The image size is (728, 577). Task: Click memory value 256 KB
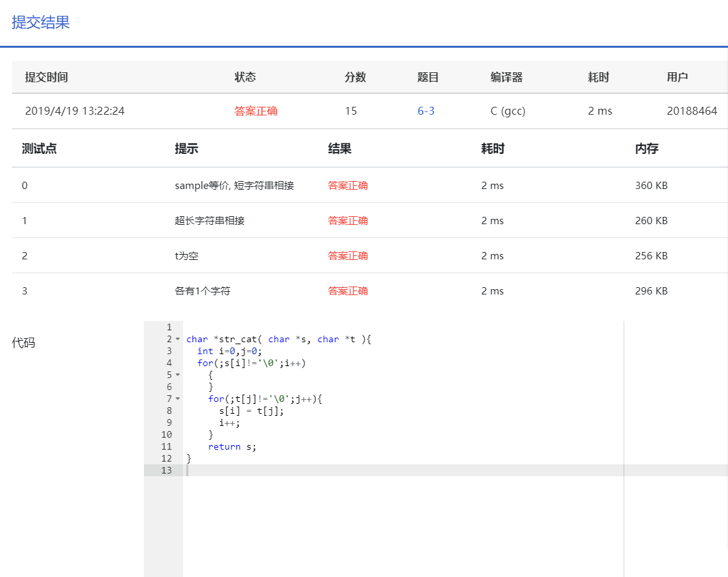651,256
